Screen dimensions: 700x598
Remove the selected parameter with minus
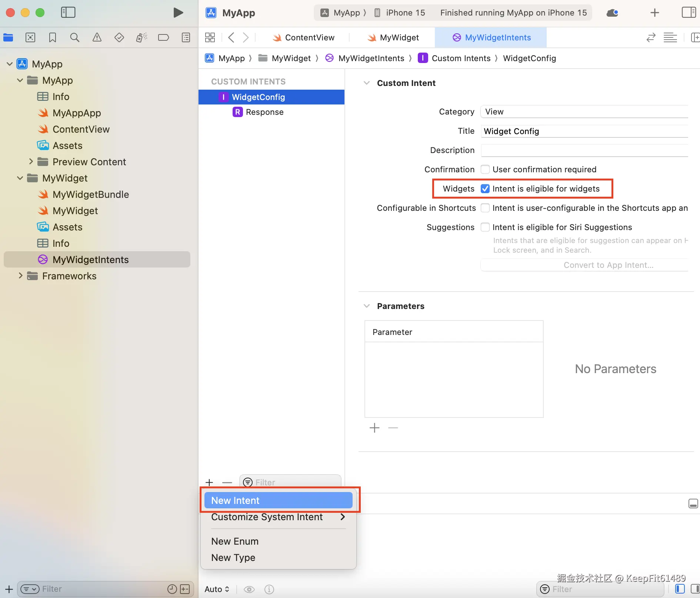393,428
